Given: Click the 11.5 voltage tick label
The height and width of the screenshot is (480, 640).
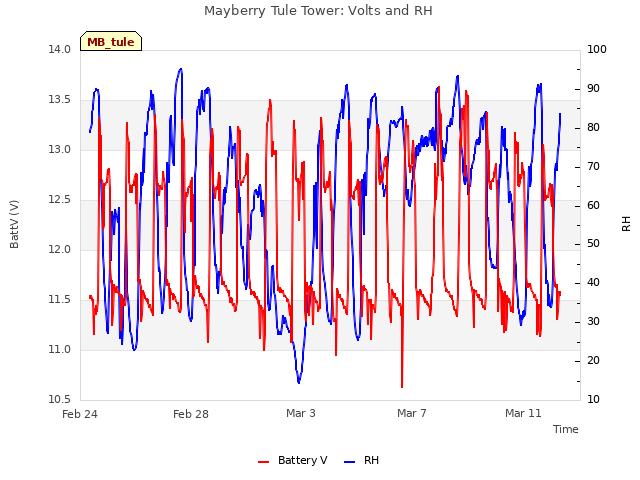Looking at the screenshot, I should point(60,300).
